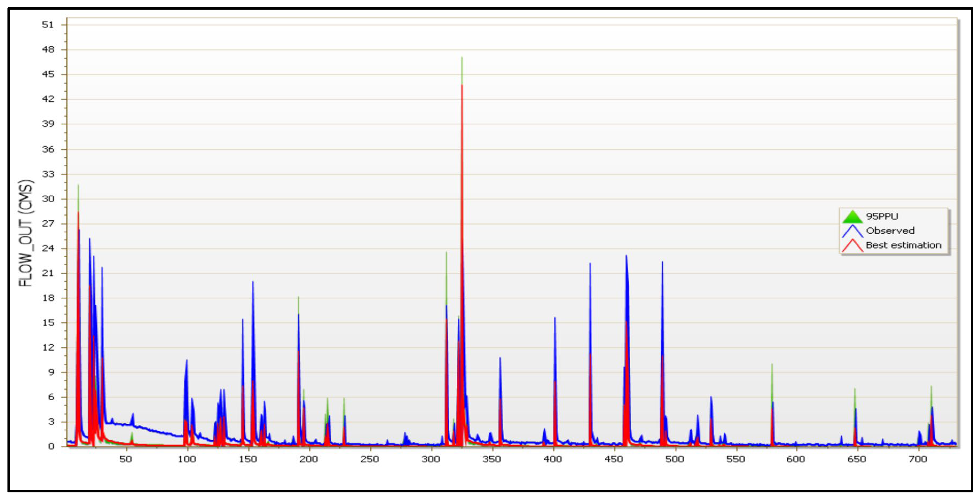Click the y-axis value 0 label
The width and height of the screenshot is (980, 498).
[51, 447]
